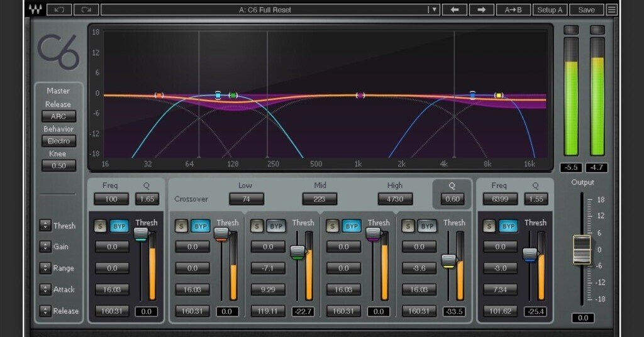Switch the Setup A button
Screen dimensions: 644x337
tap(550, 9)
